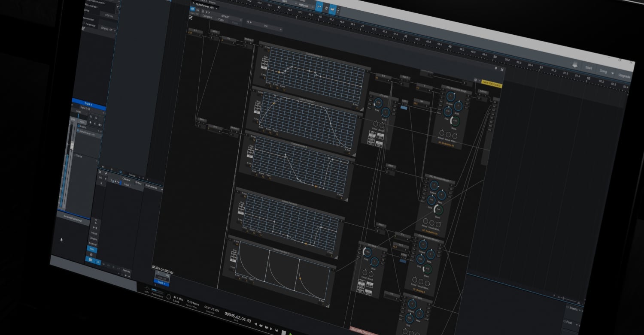Arm the record button on Track 1
Image resolution: width=644 pixels, height=335 pixels.
[x=90, y=122]
